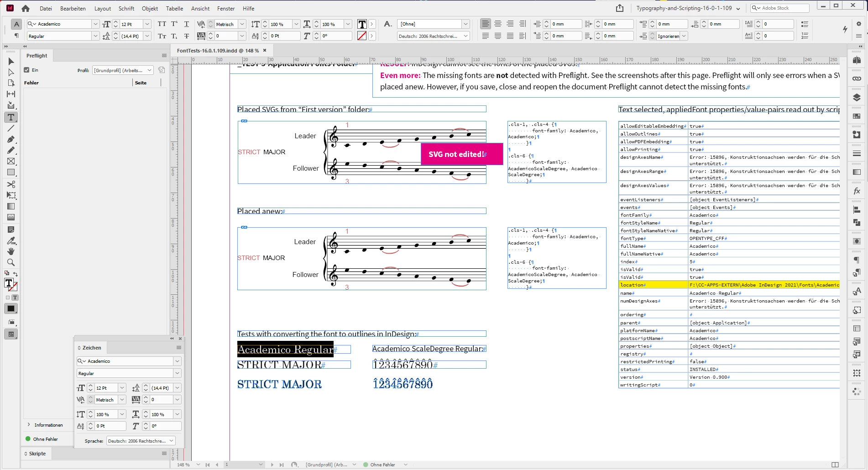
Task: Click the home screen icon
Action: pyautogui.click(x=26, y=8)
